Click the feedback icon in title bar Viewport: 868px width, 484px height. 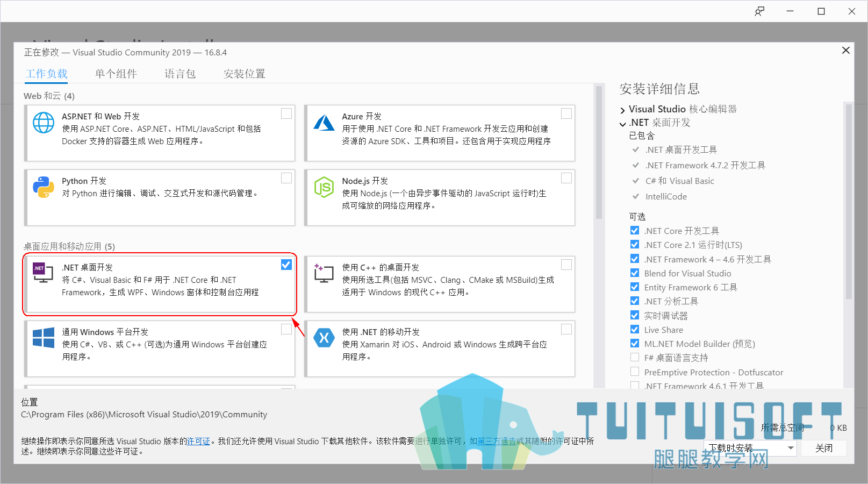(759, 11)
